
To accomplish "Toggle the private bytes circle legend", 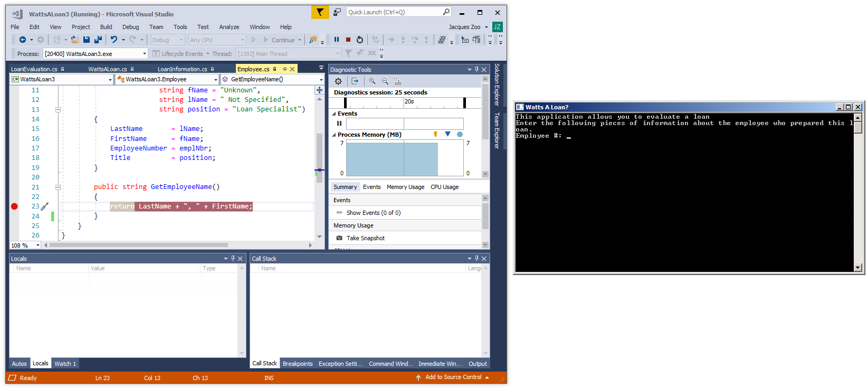I will pyautogui.click(x=460, y=135).
